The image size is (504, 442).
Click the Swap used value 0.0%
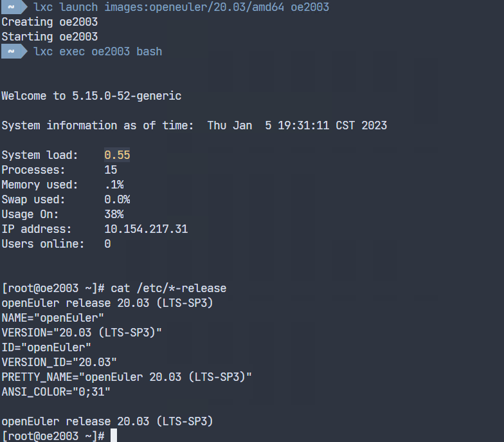(x=117, y=199)
